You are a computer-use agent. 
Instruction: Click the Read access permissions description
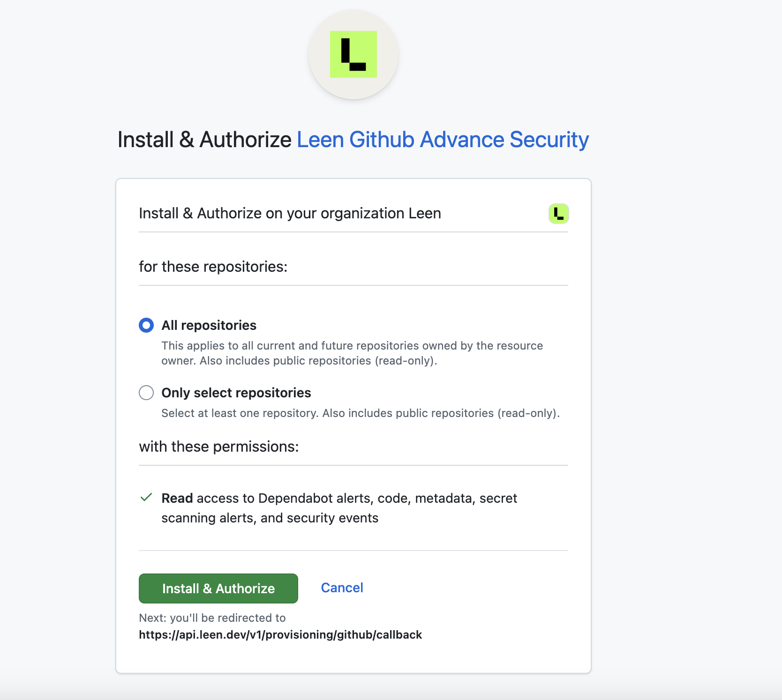pyautogui.click(x=339, y=508)
